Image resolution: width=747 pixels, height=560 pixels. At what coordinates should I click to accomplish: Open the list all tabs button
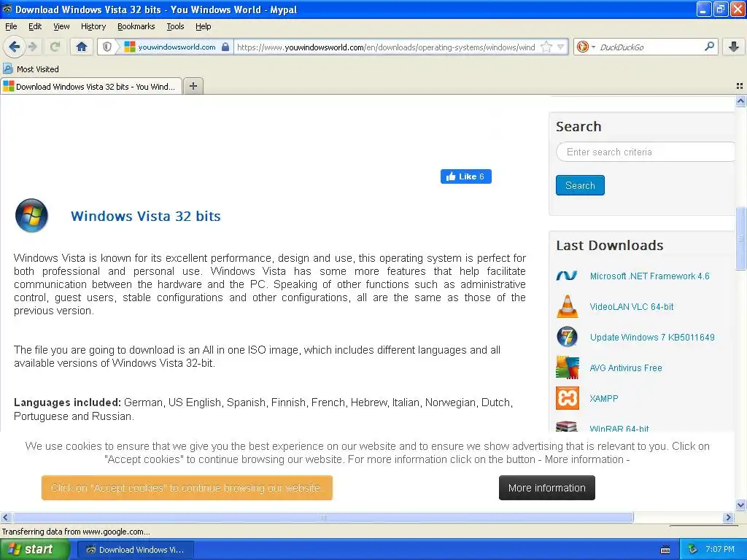[x=740, y=86]
